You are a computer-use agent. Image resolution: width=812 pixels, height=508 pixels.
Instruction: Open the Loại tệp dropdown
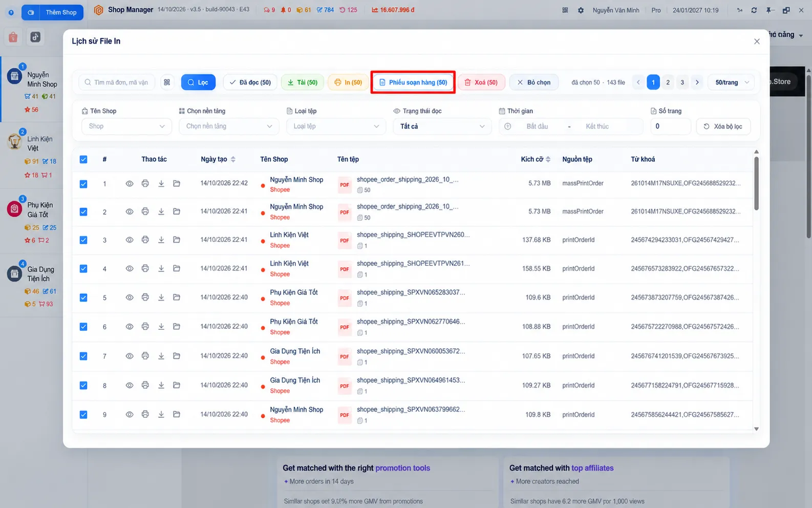point(336,126)
